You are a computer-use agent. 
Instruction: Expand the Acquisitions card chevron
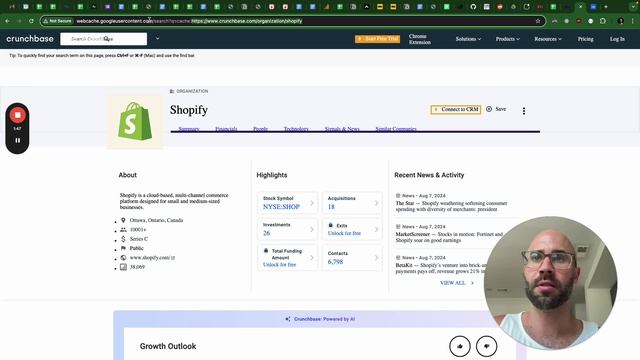tap(376, 203)
